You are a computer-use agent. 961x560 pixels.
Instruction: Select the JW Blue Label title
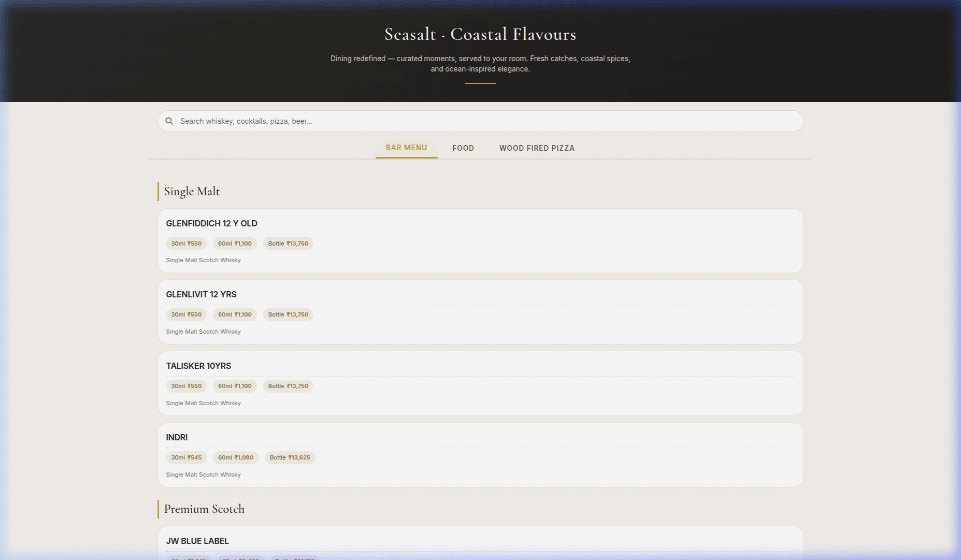click(x=197, y=541)
